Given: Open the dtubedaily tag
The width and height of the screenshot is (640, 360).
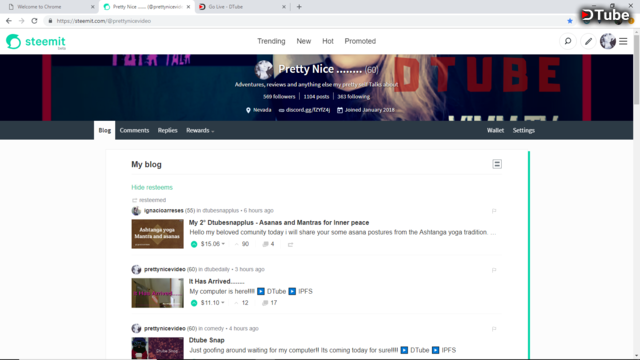Looking at the screenshot, I should tap(217, 269).
